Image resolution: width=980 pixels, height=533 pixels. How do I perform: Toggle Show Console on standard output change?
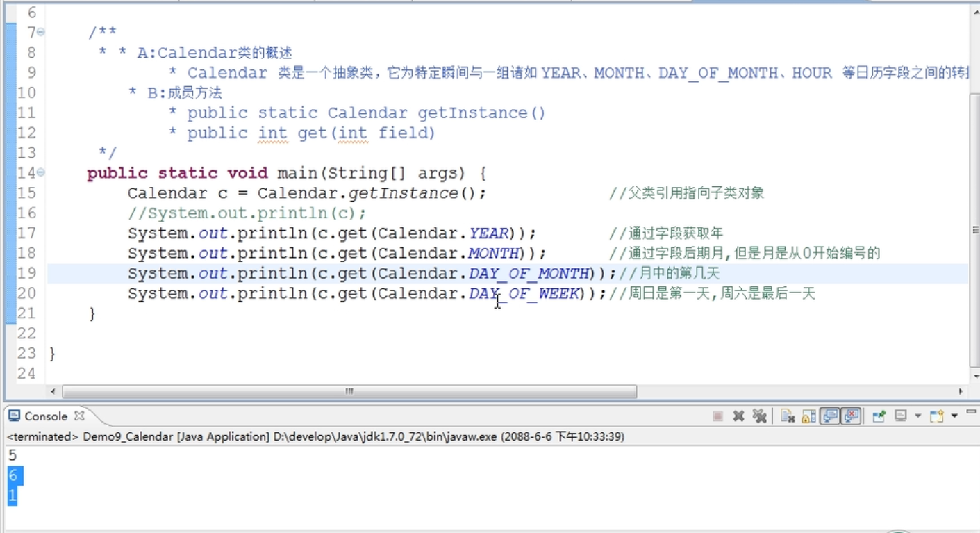click(829, 416)
